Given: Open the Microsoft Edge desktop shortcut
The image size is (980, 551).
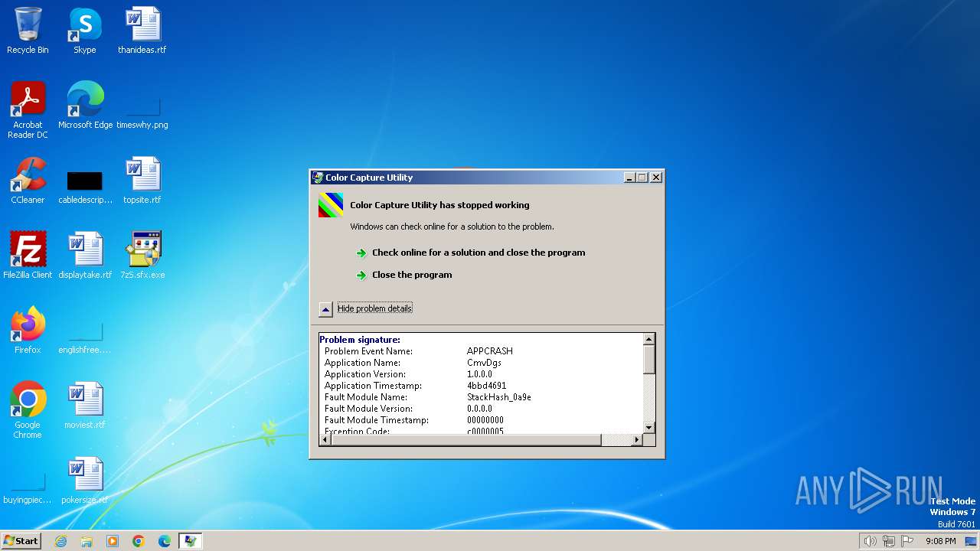Looking at the screenshot, I should tap(85, 106).
